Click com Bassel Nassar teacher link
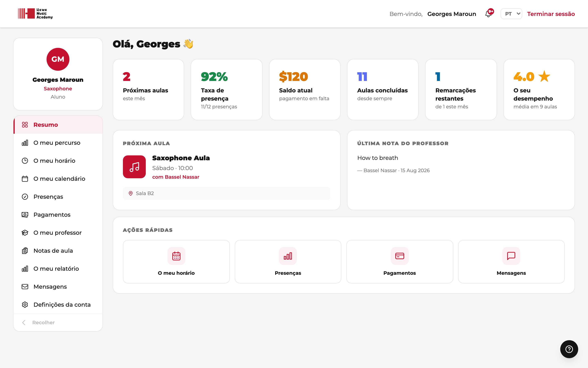588x368 pixels. [x=176, y=177]
